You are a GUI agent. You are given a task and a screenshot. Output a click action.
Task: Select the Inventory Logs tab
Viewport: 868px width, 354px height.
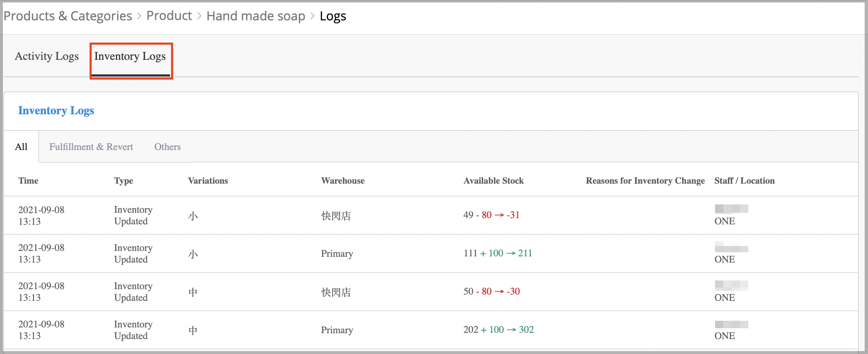pos(130,57)
